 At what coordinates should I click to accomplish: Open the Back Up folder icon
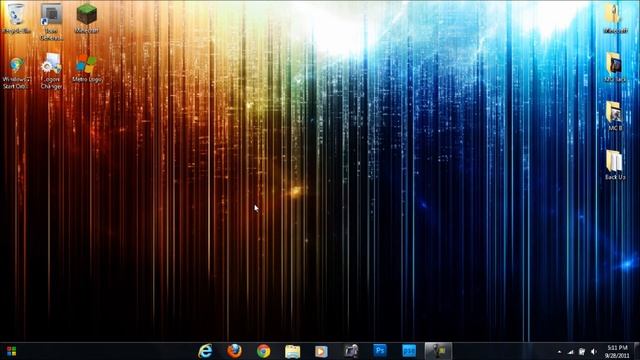click(x=614, y=165)
